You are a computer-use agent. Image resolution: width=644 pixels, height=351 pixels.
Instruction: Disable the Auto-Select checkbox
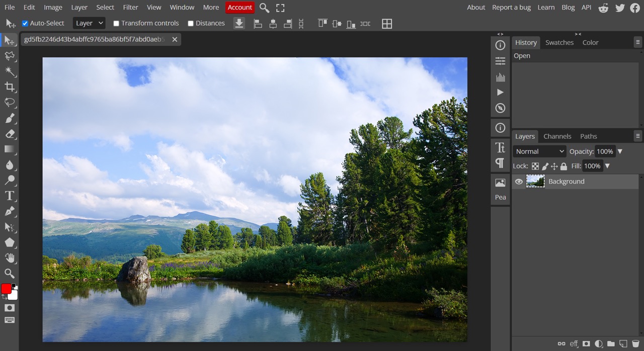[x=25, y=23]
